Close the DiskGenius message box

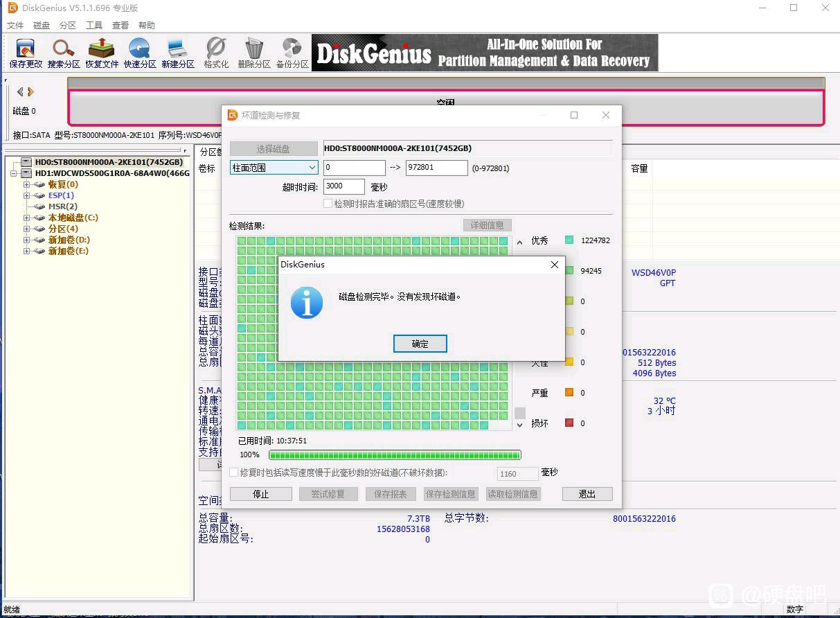[554, 265]
